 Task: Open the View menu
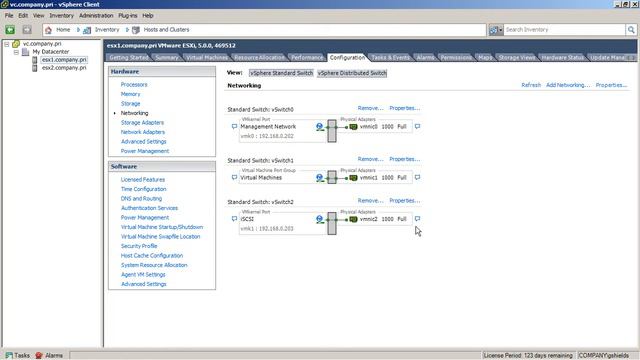coord(38,16)
